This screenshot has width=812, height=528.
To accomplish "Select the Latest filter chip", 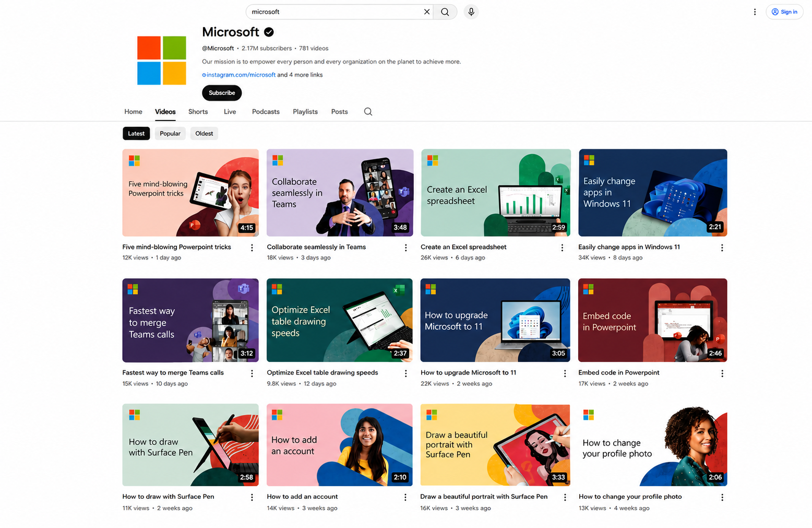I will click(136, 134).
